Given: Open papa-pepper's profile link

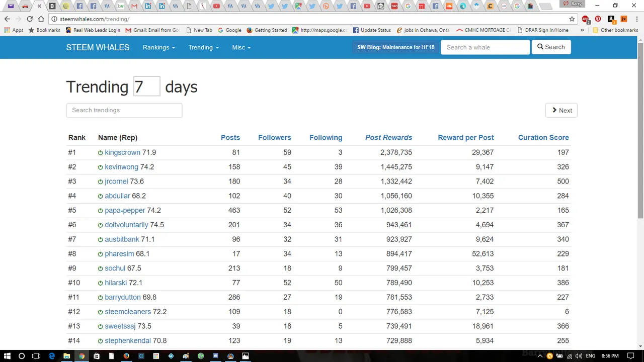Looking at the screenshot, I should point(125,211).
